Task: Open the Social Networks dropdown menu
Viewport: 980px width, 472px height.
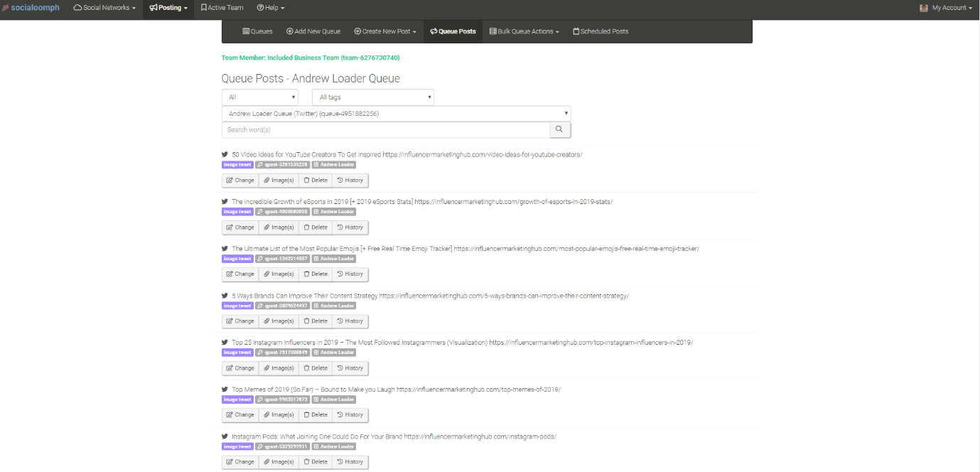Action: (104, 8)
